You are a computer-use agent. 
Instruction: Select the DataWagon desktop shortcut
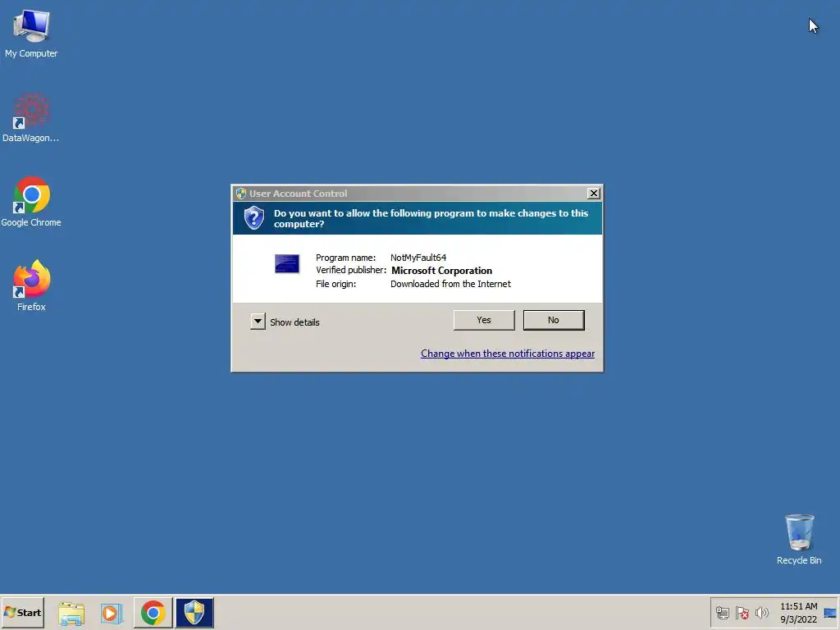pyautogui.click(x=31, y=118)
